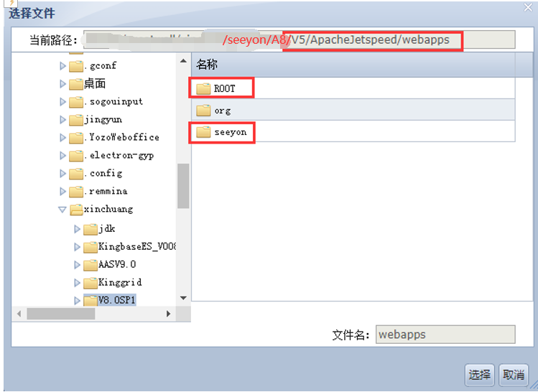This screenshot has height=392, width=538.
Task: Click the .sogouinput folder icon
Action: click(76, 102)
